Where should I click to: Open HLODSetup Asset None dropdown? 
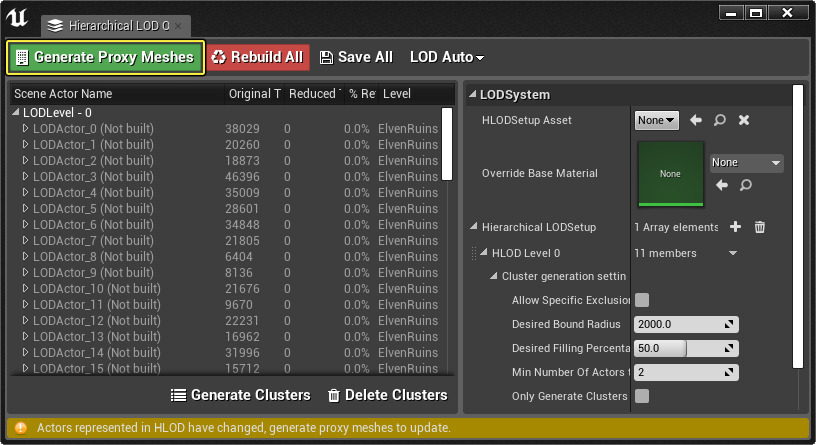pos(656,120)
